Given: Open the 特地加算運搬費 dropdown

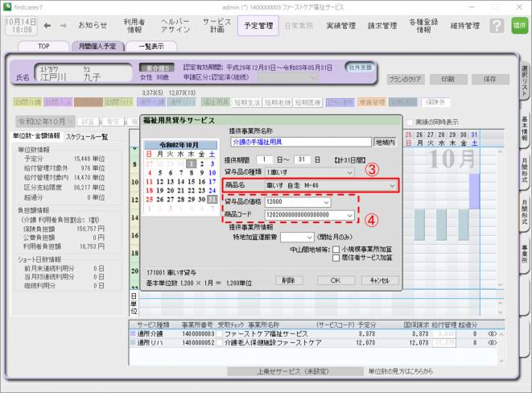Looking at the screenshot, I should coord(308,238).
